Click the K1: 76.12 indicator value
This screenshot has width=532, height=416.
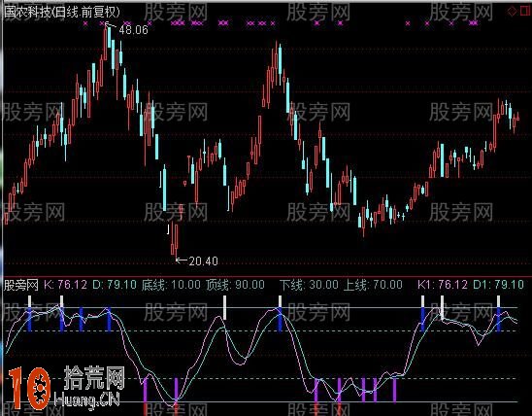tap(443, 285)
